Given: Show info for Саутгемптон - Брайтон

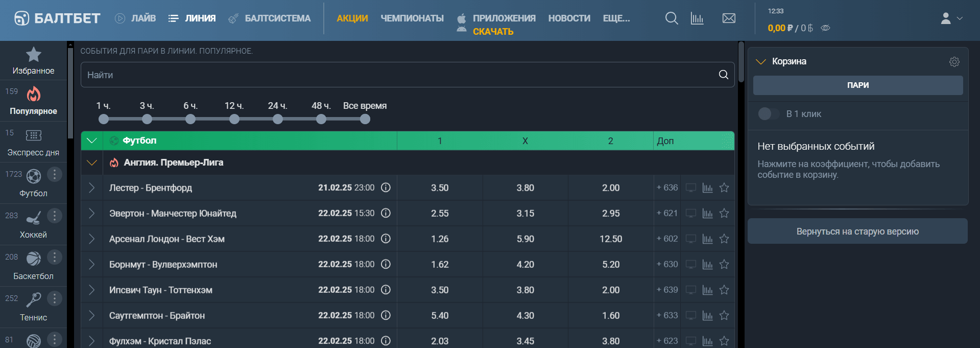Looking at the screenshot, I should (386, 315).
